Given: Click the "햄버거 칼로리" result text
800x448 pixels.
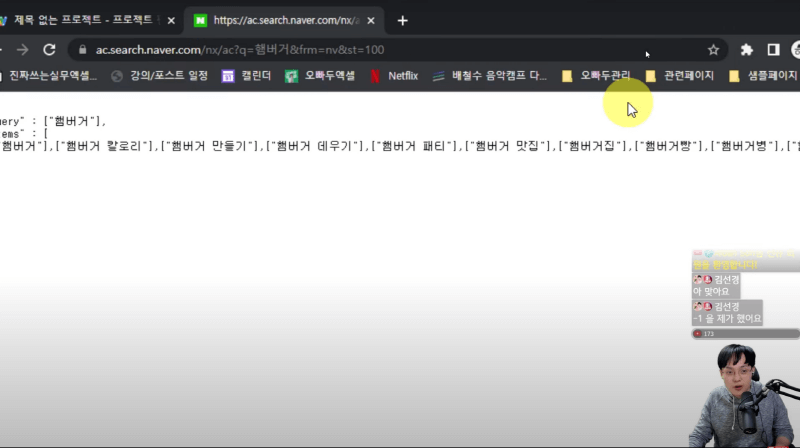Looking at the screenshot, I should point(105,146).
